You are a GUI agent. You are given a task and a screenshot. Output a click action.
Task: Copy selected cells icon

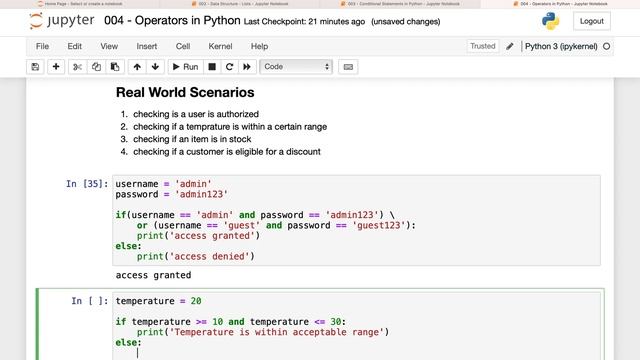click(x=96, y=67)
